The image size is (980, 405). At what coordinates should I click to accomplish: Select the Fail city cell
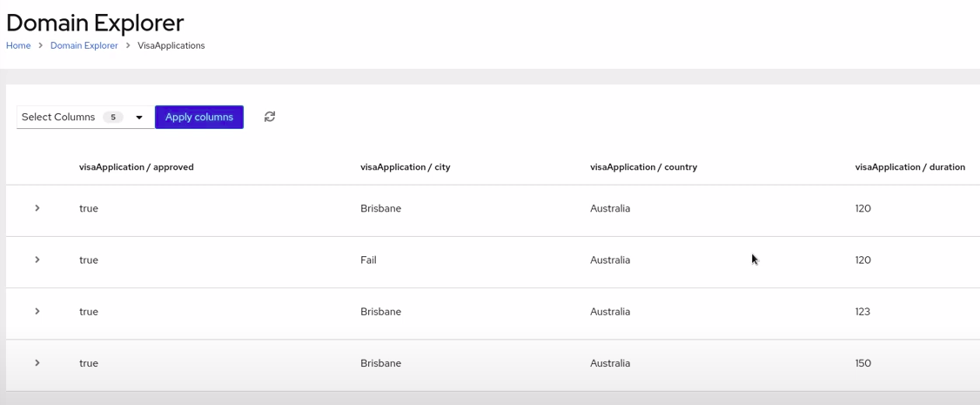point(368,260)
